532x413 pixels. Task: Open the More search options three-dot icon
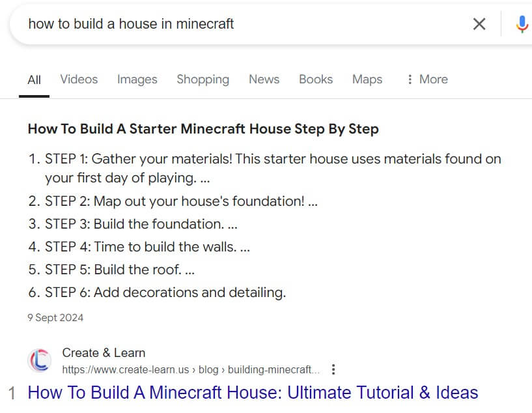coord(410,79)
